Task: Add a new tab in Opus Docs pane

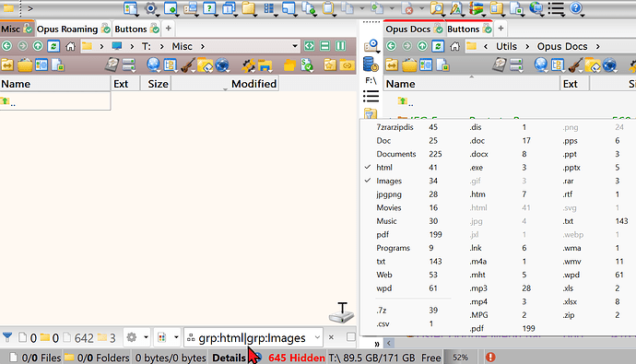Action: tap(501, 29)
